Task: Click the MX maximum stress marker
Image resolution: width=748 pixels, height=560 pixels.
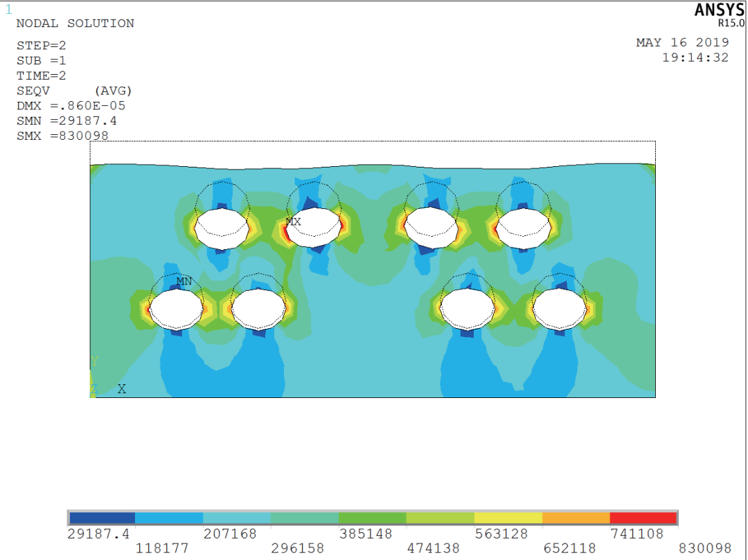Action: pyautogui.click(x=294, y=222)
